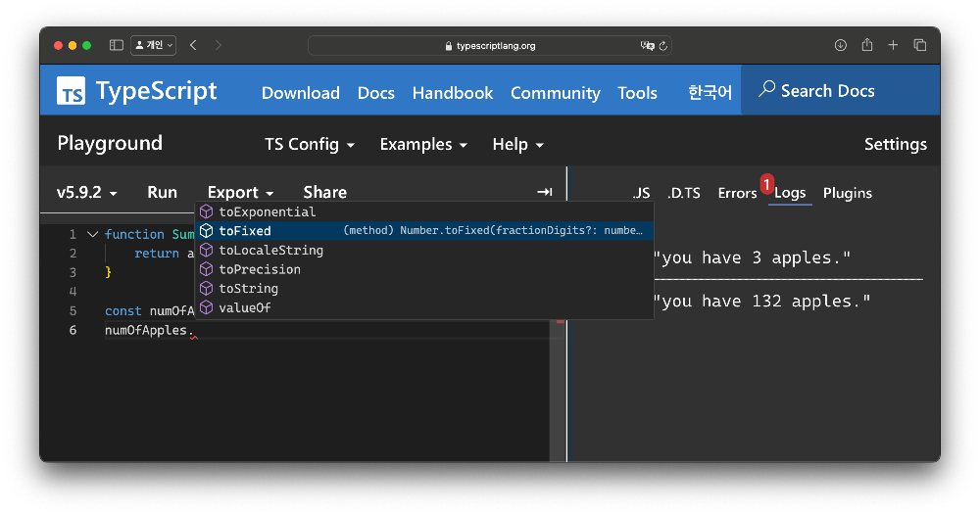The height and width of the screenshot is (514, 980).
Task: Click numOfApples on editor line 6
Action: pyautogui.click(x=146, y=330)
